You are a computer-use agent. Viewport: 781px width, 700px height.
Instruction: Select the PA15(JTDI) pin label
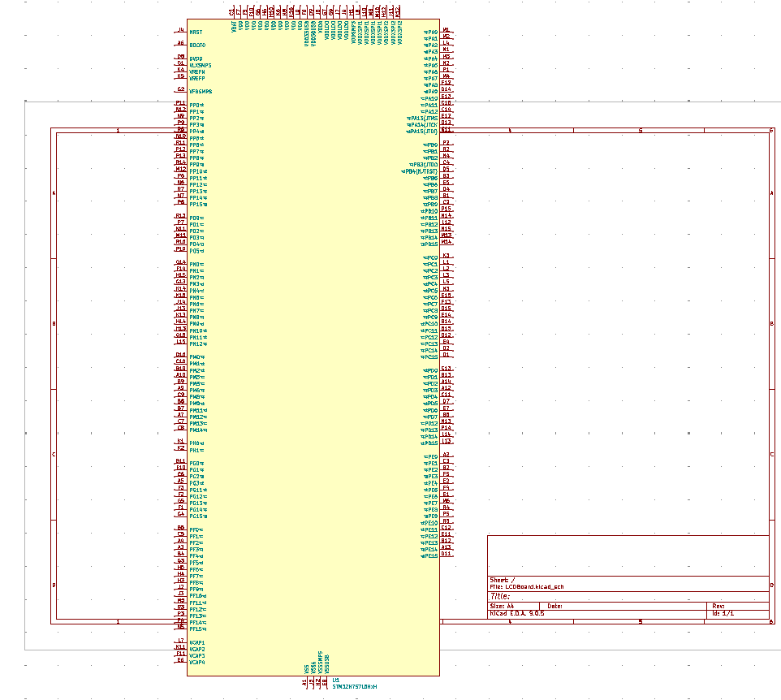coord(423,132)
